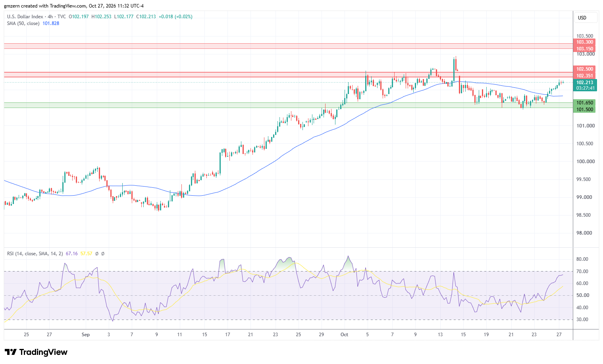Click the 03:27:41 countdown timer
The width and height of the screenshot is (603, 364).
[585, 88]
